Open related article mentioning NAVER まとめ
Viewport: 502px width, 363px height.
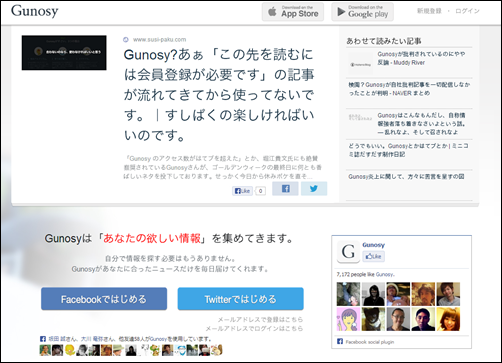pyautogui.click(x=409, y=89)
